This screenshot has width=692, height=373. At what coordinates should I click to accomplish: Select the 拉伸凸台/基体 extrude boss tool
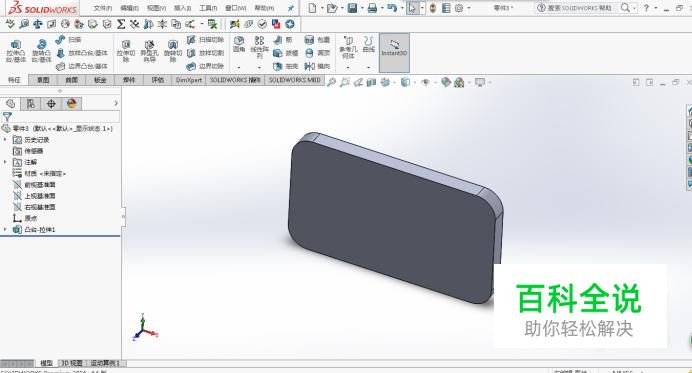point(15,51)
